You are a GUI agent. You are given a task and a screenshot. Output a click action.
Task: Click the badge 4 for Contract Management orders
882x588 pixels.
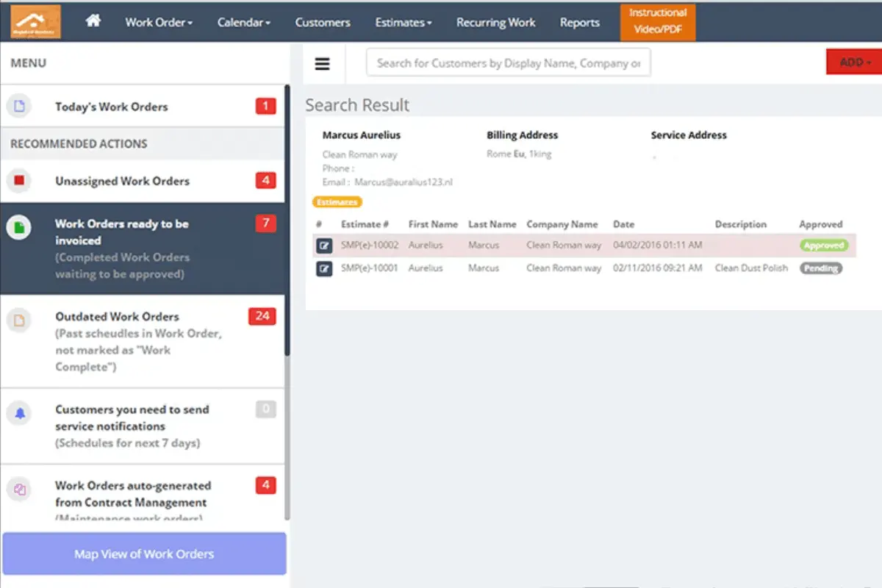pos(265,485)
